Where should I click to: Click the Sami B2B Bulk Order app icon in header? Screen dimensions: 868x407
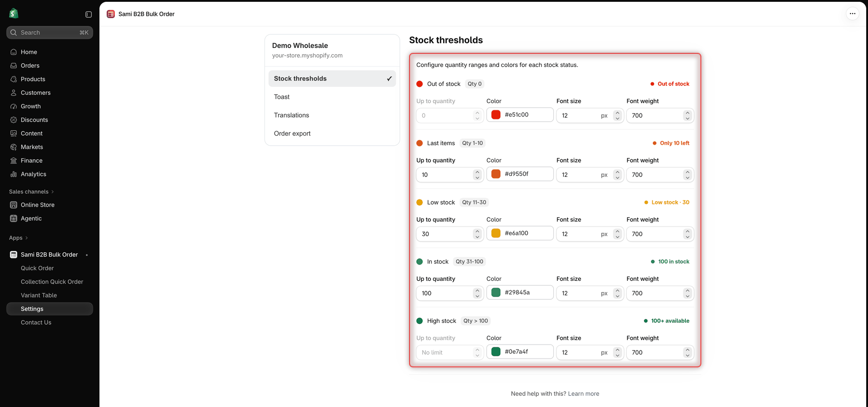pos(111,14)
